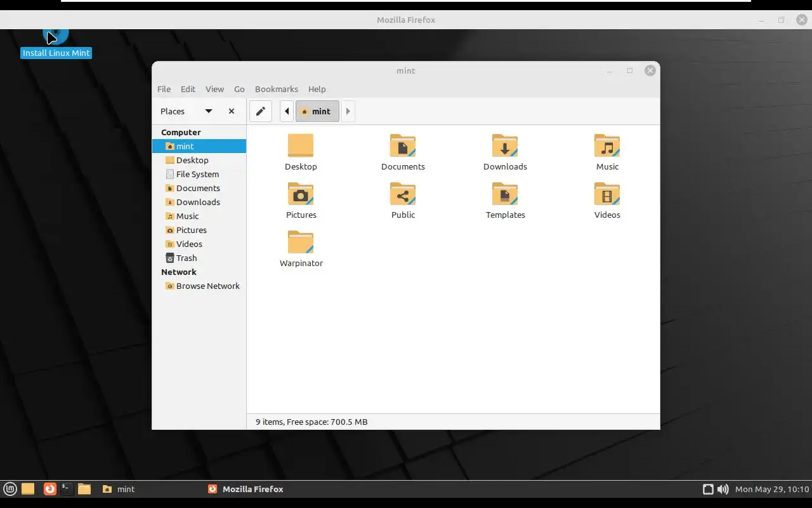Launch Files from taskbar launcher
The height and width of the screenshot is (508, 812).
coord(84,489)
